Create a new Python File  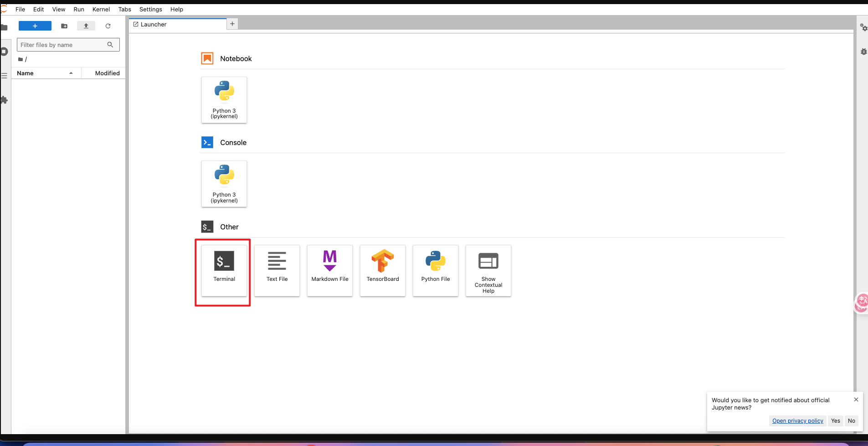(x=436, y=270)
